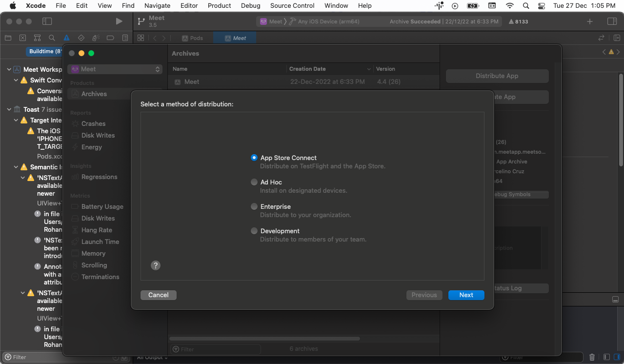624x364 pixels.
Task: Collapse the Swift Conversion issue group
Action: 16,80
